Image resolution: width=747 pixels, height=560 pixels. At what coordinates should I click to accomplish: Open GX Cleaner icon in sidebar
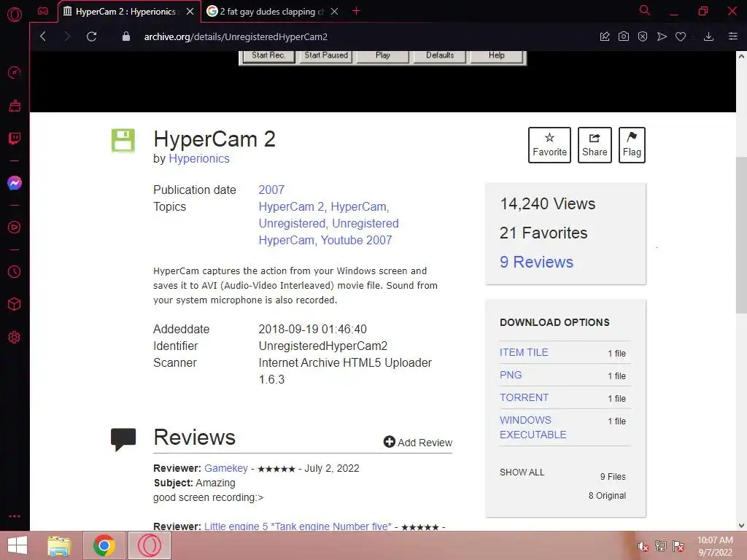(15, 105)
